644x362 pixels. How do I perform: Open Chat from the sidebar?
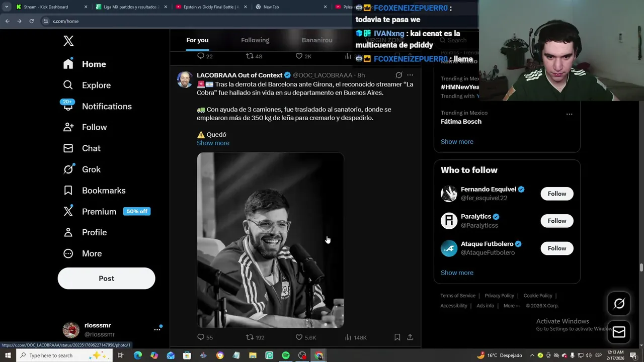pos(82,148)
